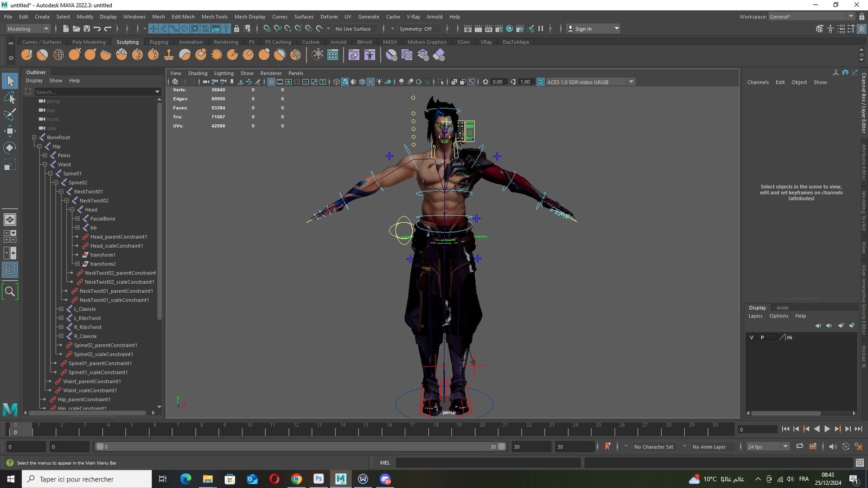Click the MEL command line input
This screenshot has height=488, width=868.
coord(488,463)
